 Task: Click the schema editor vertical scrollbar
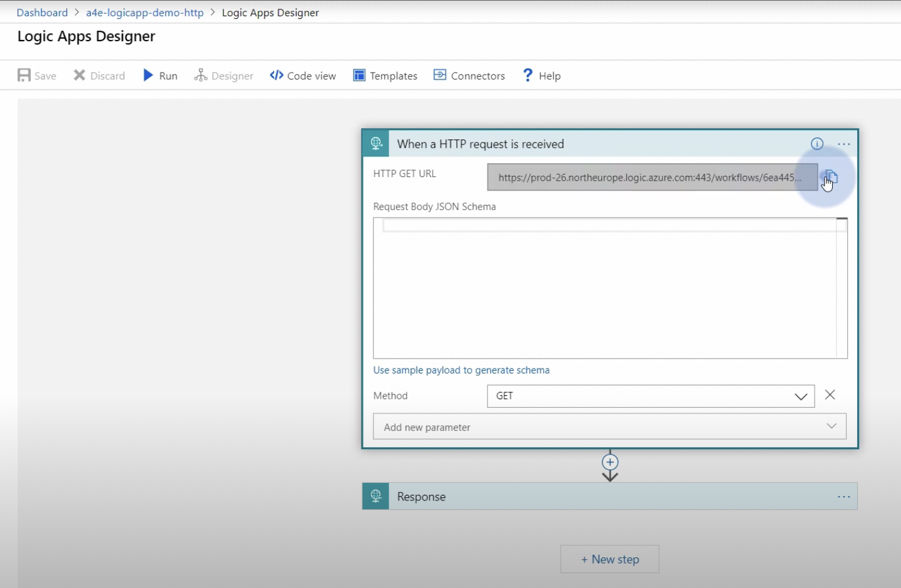842,288
